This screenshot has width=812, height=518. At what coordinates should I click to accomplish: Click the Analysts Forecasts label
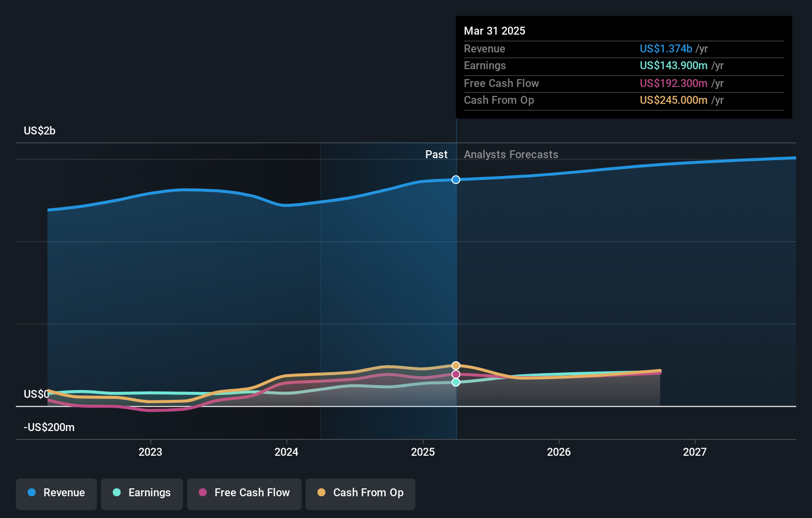pos(511,154)
